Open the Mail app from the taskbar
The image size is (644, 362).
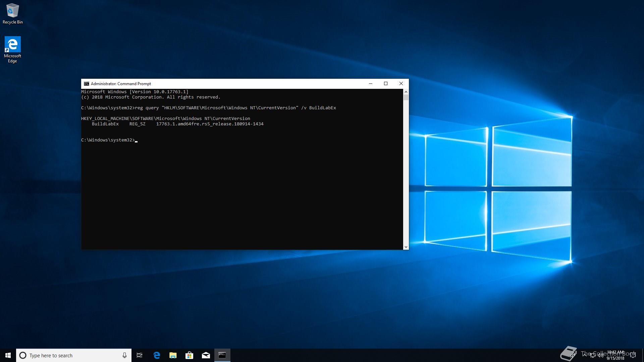pyautogui.click(x=206, y=355)
